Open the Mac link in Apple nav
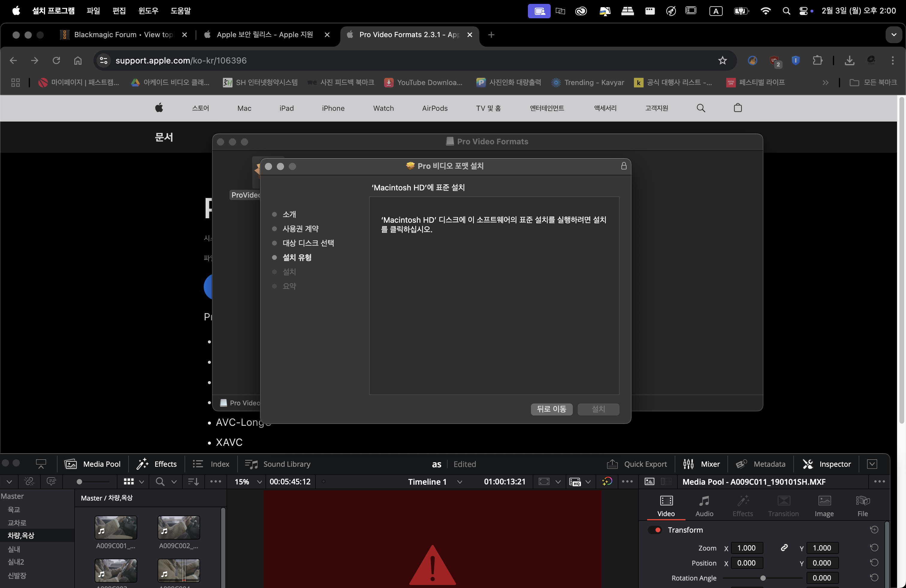The height and width of the screenshot is (588, 906). coord(244,108)
